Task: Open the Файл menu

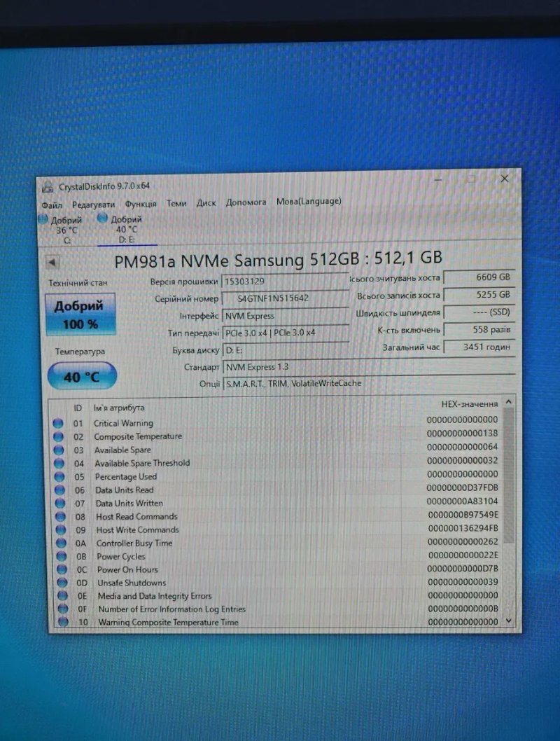Action: [x=52, y=205]
